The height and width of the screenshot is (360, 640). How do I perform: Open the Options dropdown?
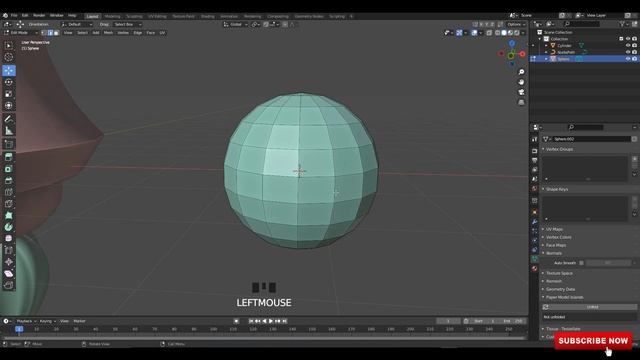click(x=516, y=24)
